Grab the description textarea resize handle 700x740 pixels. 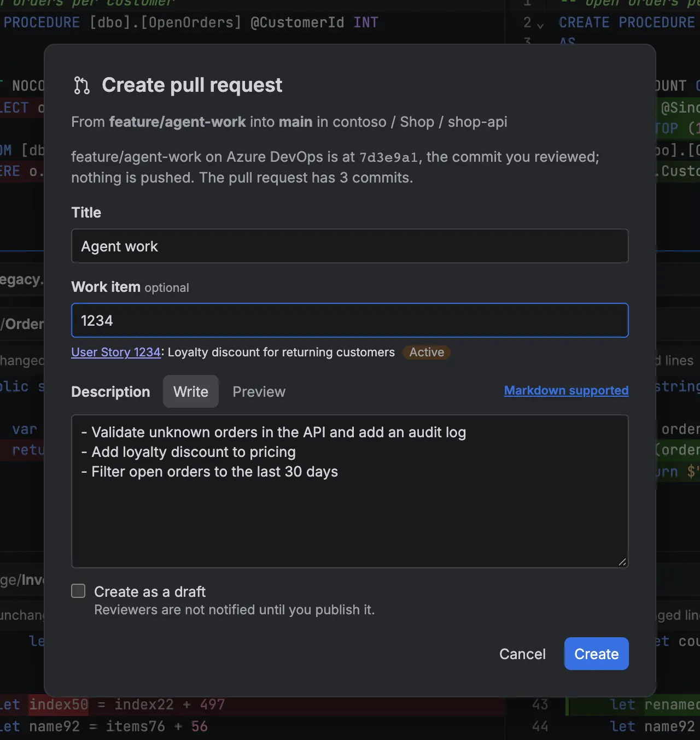tap(622, 562)
